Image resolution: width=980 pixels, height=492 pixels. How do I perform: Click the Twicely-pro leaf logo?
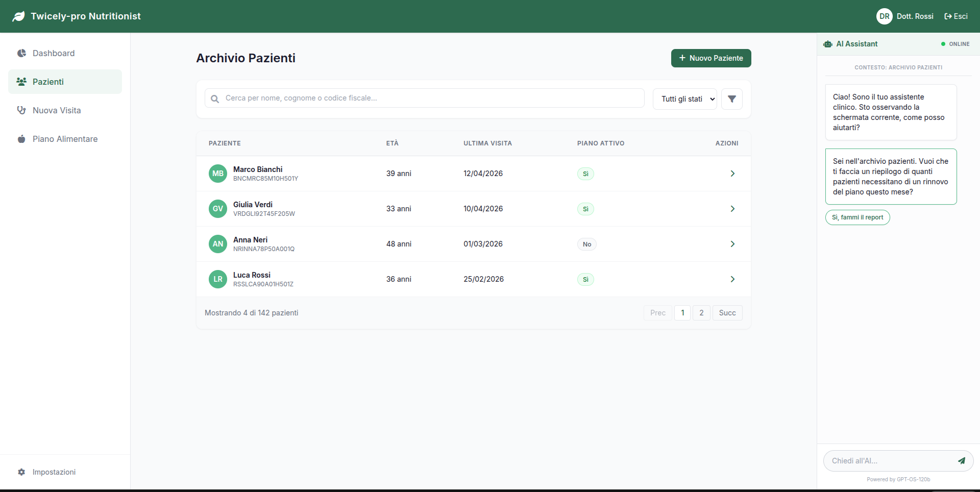(18, 16)
